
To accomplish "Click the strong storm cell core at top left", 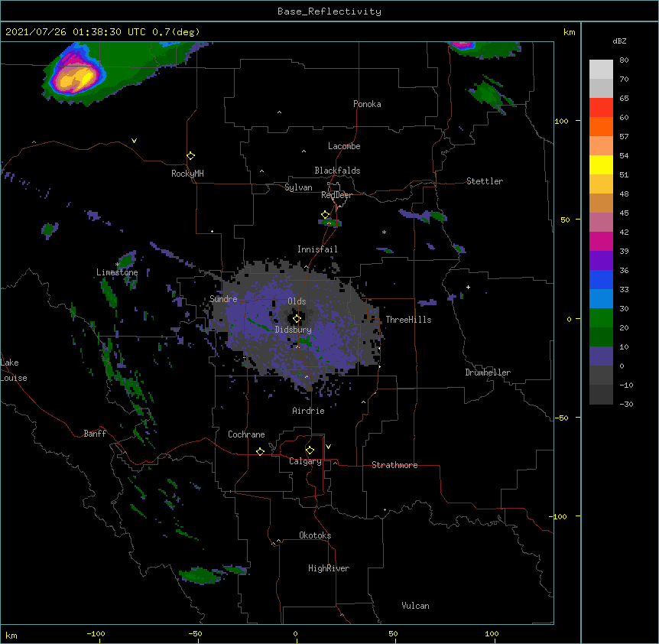I will coord(76,78).
